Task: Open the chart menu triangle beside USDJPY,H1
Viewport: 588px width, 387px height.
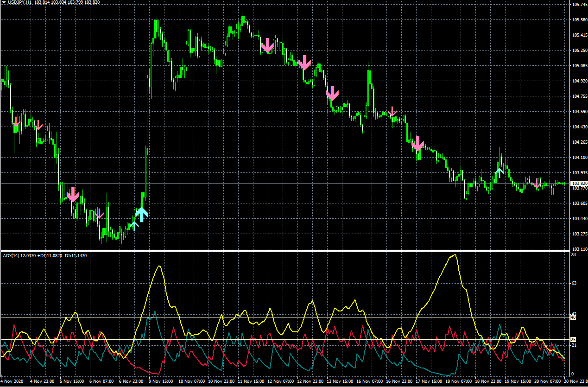Action: [x=4, y=2]
